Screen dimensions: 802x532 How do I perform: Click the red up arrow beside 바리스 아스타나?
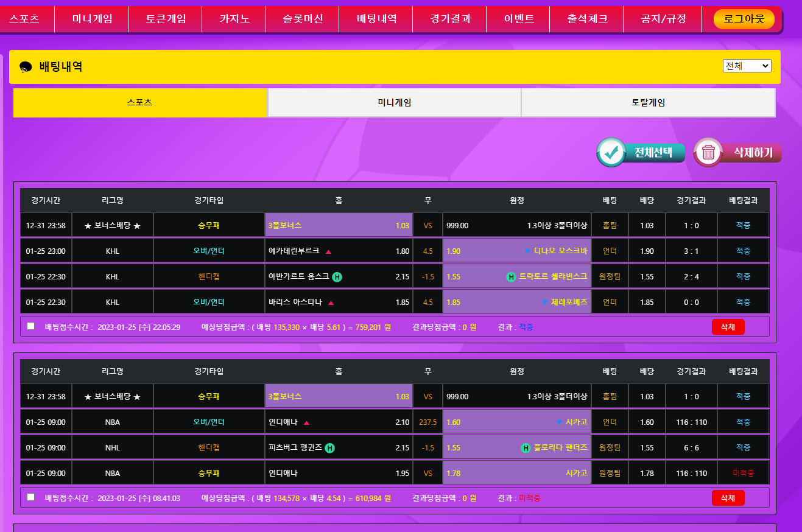tap(331, 303)
